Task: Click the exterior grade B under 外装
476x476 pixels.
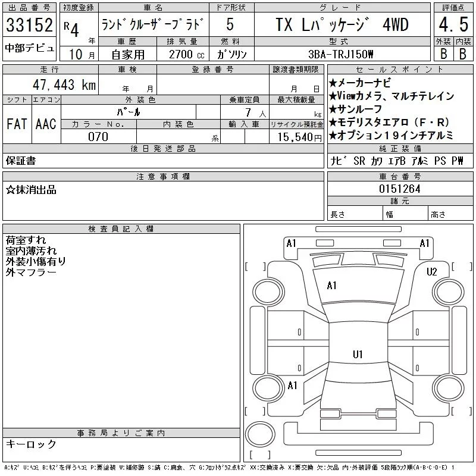Action: (x=444, y=54)
